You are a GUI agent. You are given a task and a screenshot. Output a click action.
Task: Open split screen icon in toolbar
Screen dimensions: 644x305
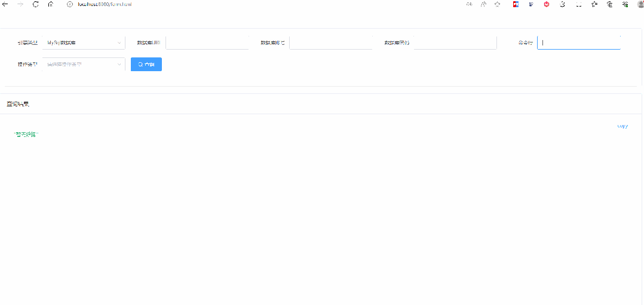coord(578,5)
